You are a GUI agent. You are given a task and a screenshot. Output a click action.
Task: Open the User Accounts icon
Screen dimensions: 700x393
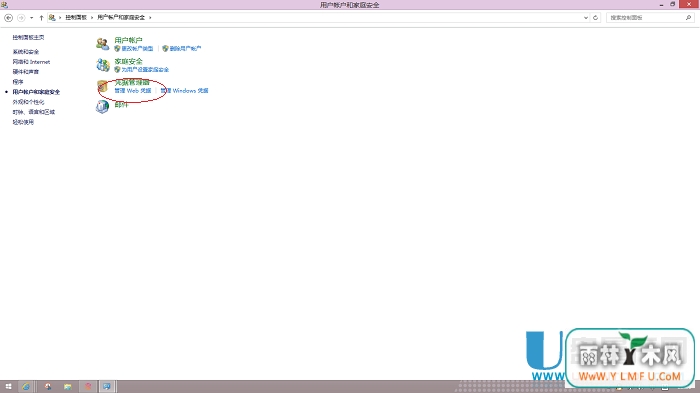pos(103,44)
